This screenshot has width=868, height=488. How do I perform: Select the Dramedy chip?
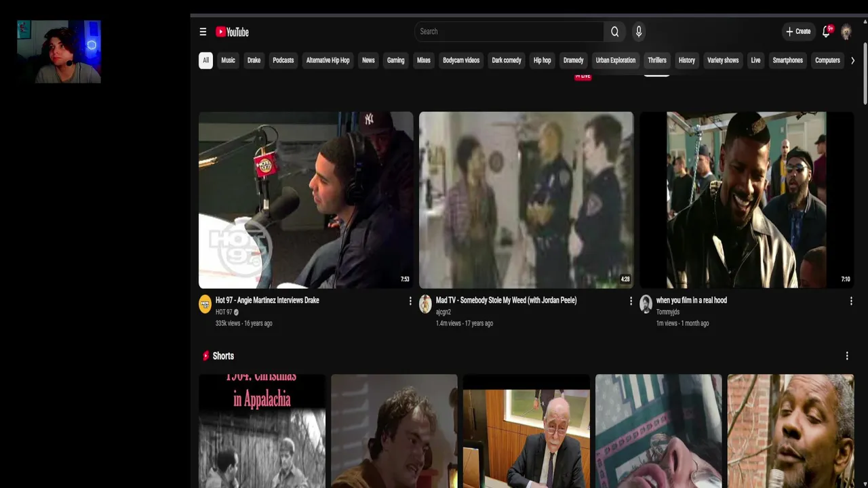tap(573, 60)
